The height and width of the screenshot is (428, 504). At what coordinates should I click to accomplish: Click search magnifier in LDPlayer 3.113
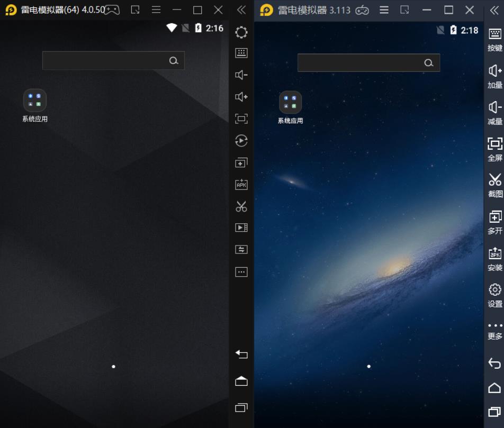[428, 62]
